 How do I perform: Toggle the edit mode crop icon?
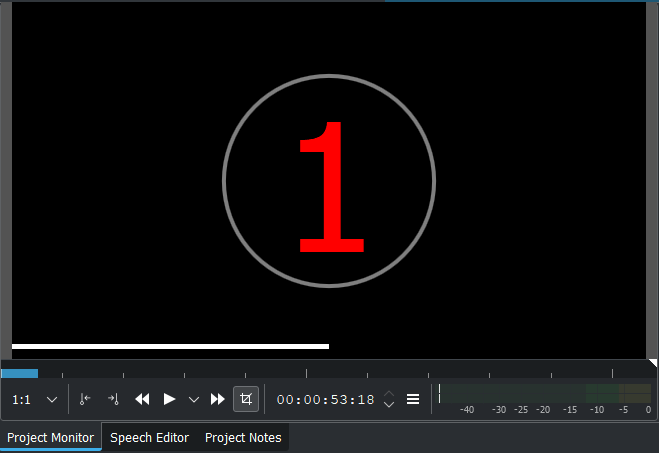(x=246, y=399)
